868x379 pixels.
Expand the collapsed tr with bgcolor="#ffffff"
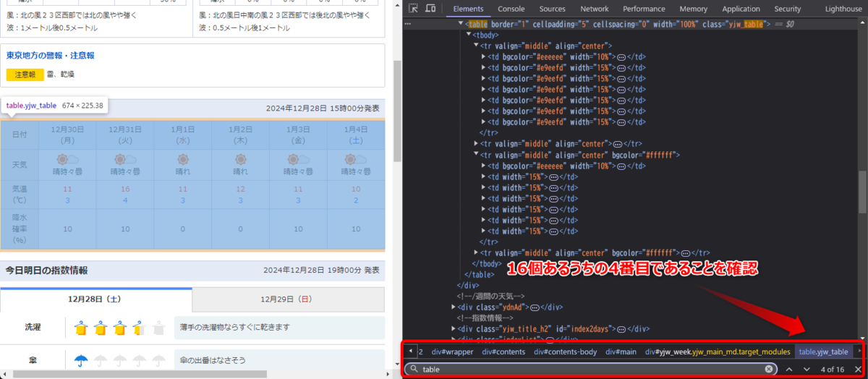click(x=476, y=253)
